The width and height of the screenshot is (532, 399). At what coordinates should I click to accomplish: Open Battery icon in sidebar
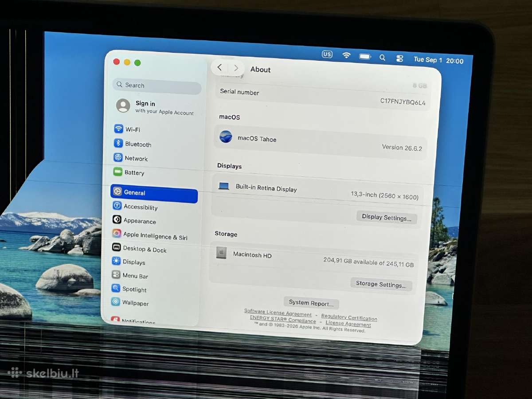(117, 172)
